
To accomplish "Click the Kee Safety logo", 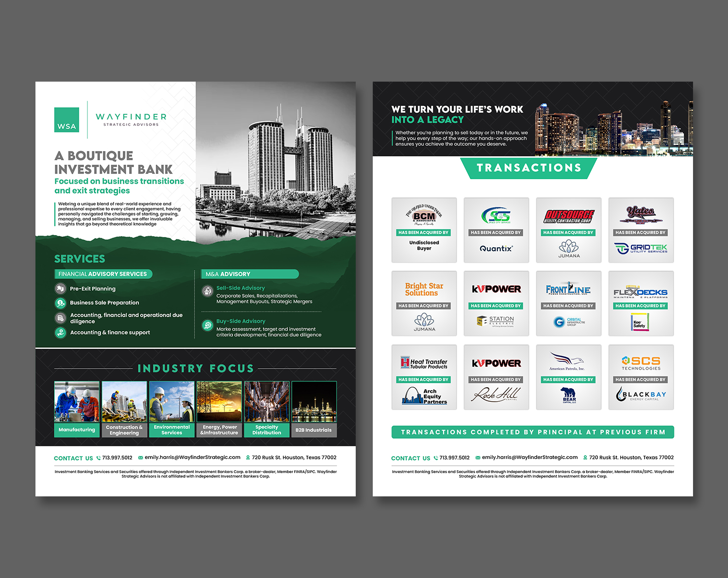I will click(640, 323).
